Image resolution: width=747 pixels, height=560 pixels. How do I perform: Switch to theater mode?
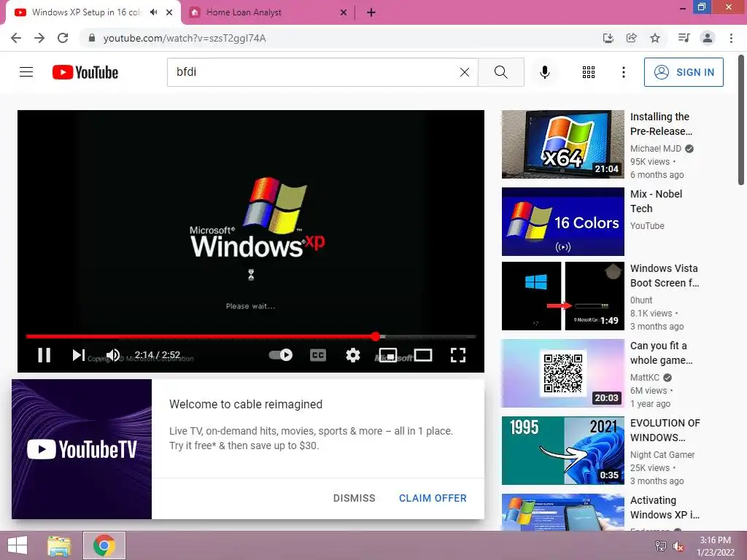tap(423, 355)
